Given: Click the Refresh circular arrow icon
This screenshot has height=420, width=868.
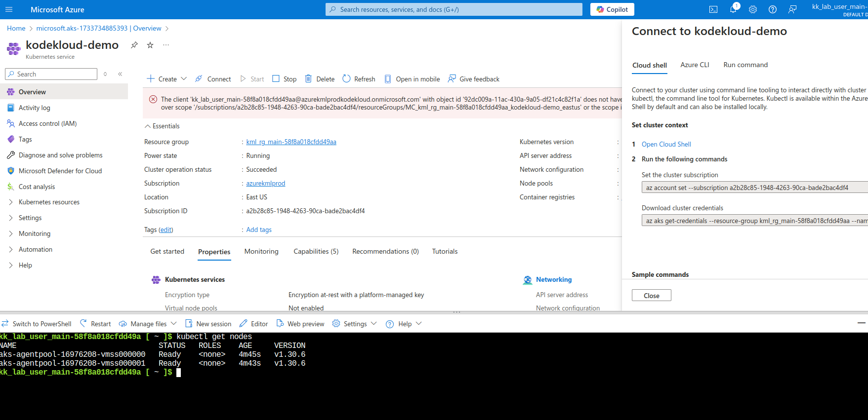Looking at the screenshot, I should [346, 79].
